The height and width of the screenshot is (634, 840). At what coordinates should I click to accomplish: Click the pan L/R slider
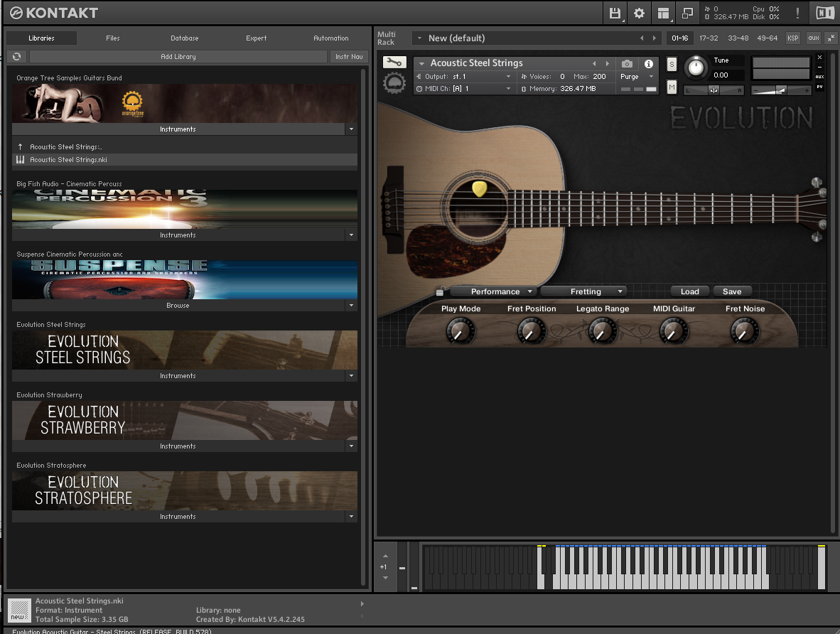(x=714, y=90)
